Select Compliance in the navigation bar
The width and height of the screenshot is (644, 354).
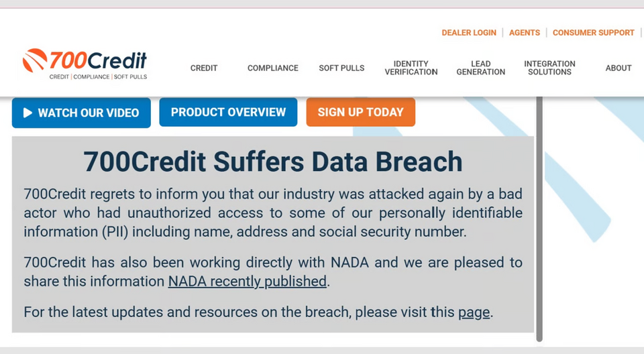[x=272, y=68]
